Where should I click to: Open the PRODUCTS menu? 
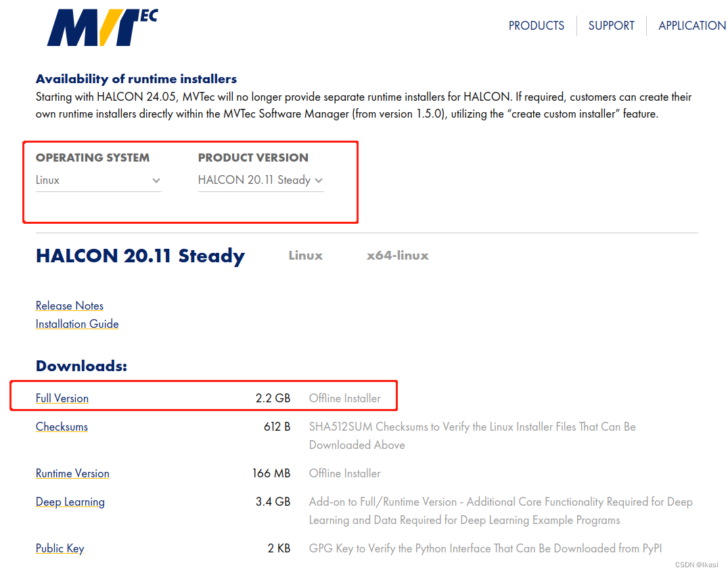pos(537,26)
